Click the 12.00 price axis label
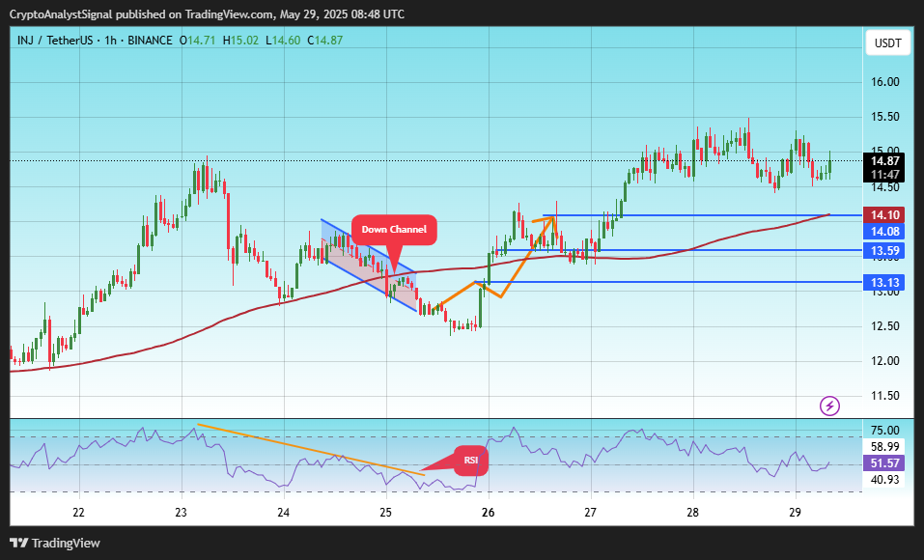The height and width of the screenshot is (560, 924). point(885,361)
